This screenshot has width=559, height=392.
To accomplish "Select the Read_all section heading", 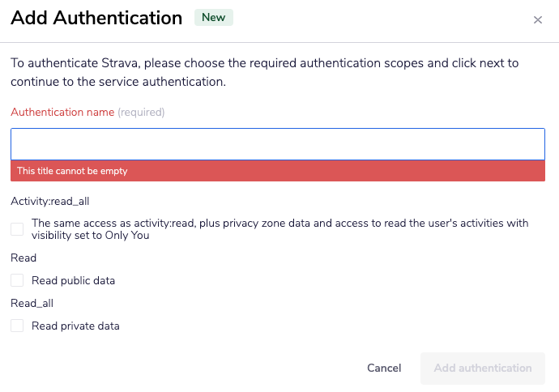I will tap(32, 303).
